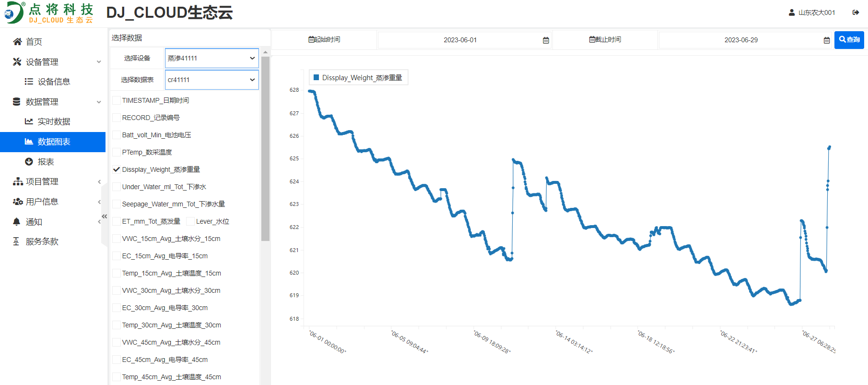Toggle the Dissplay_Weight legend color swatch
The image size is (868, 385).
[x=316, y=77]
